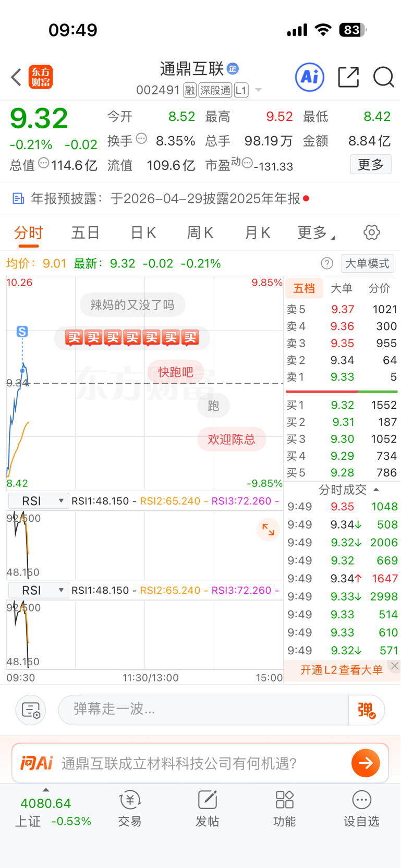The height and width of the screenshot is (868, 401).
Task: Tap the document icon beside 年报预披露
Action: (x=18, y=199)
